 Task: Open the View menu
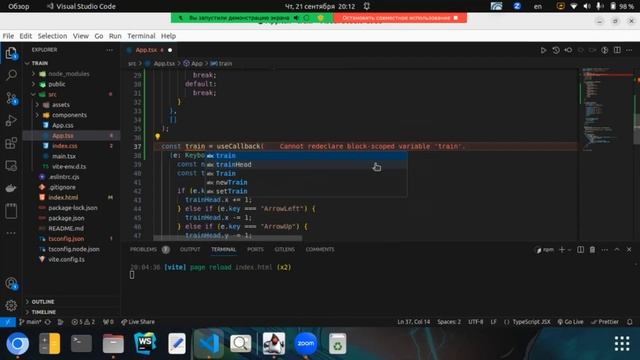click(x=80, y=36)
